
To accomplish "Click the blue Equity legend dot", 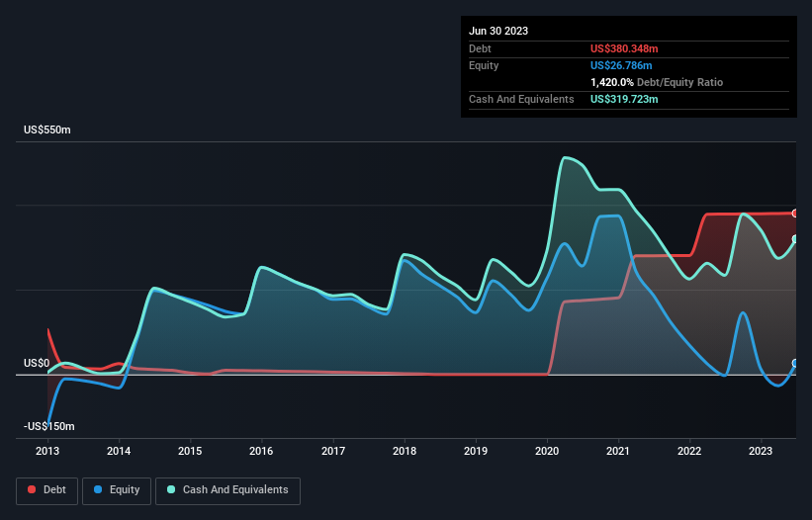I will pos(98,489).
